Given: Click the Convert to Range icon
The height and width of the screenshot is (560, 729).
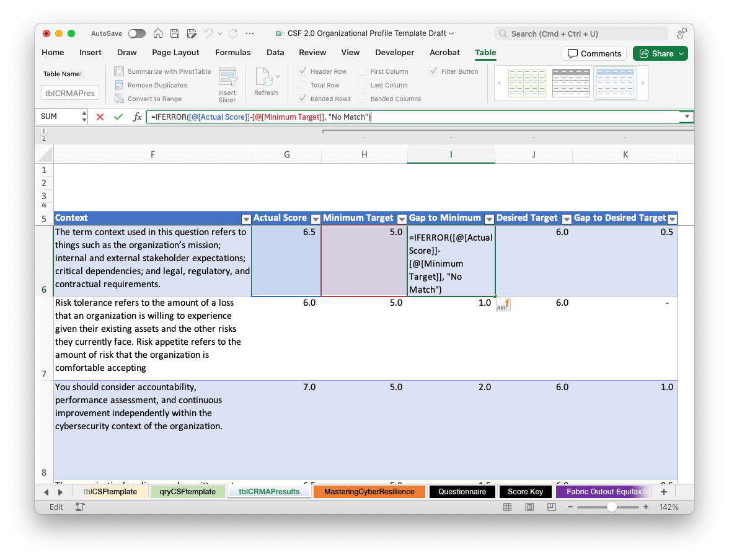Looking at the screenshot, I should (119, 99).
